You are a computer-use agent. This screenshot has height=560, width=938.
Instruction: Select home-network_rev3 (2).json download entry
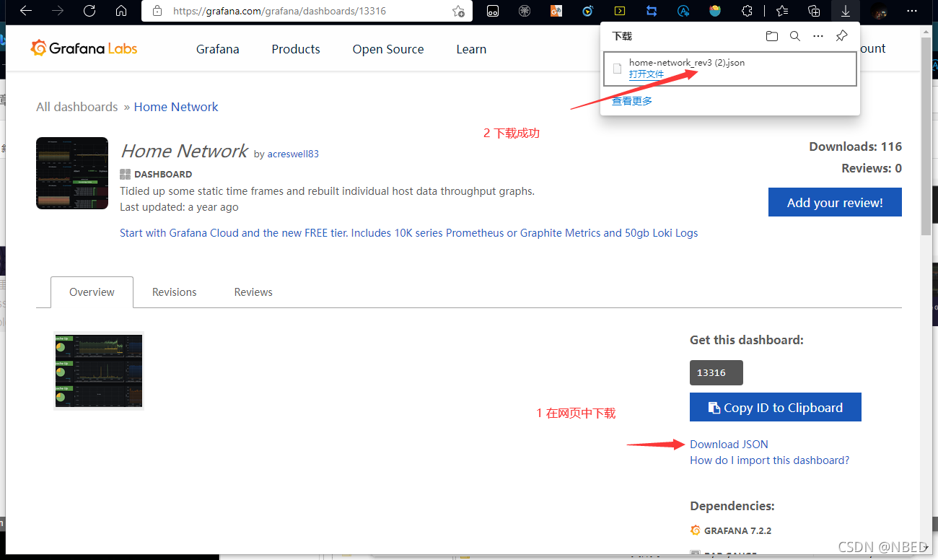(730, 69)
